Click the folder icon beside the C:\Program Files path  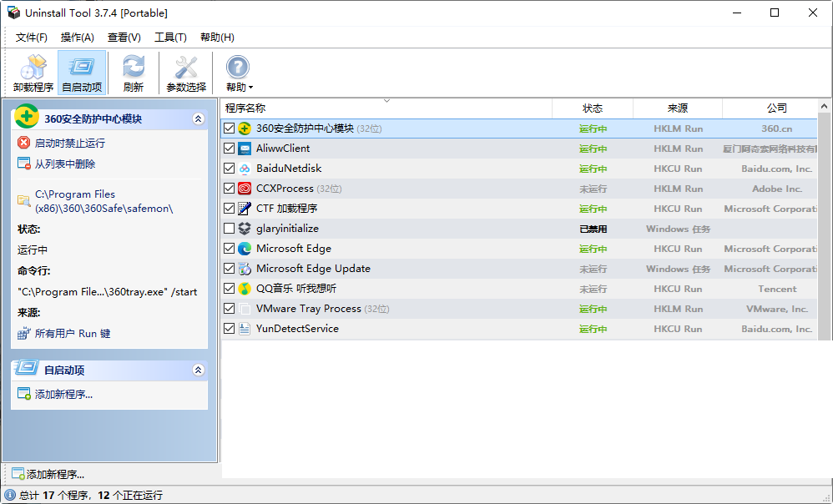24,200
